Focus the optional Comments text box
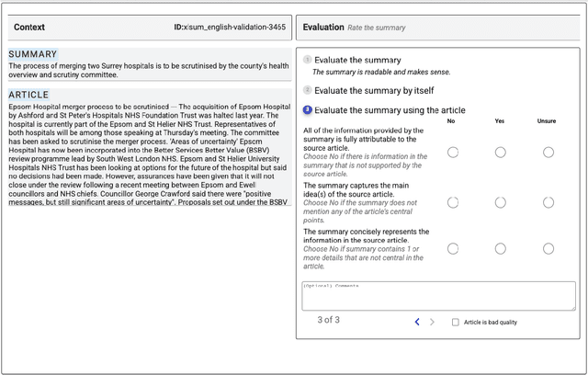Screen dimensions: 588x375 click(439, 295)
